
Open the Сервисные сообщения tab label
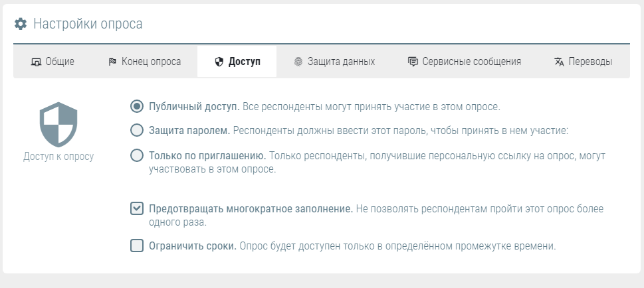pyautogui.click(x=472, y=62)
